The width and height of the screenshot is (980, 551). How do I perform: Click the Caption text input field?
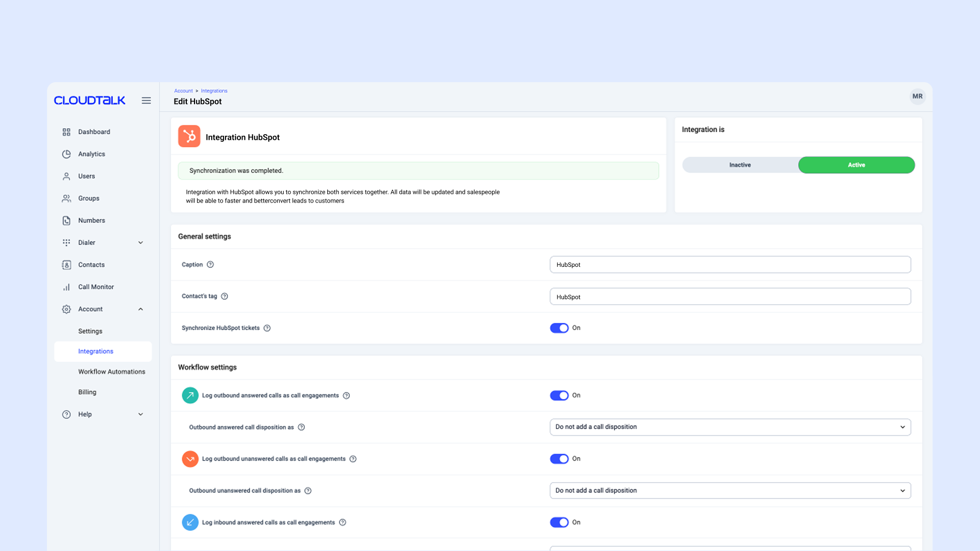730,265
